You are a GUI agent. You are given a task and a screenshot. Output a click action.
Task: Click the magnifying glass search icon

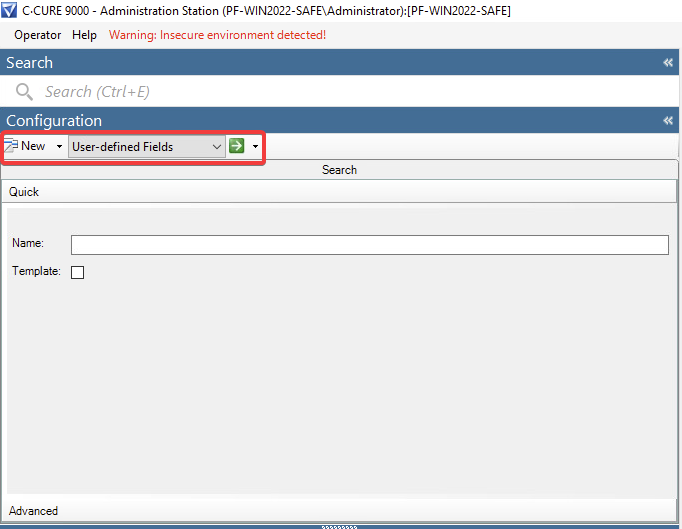pyautogui.click(x=24, y=92)
